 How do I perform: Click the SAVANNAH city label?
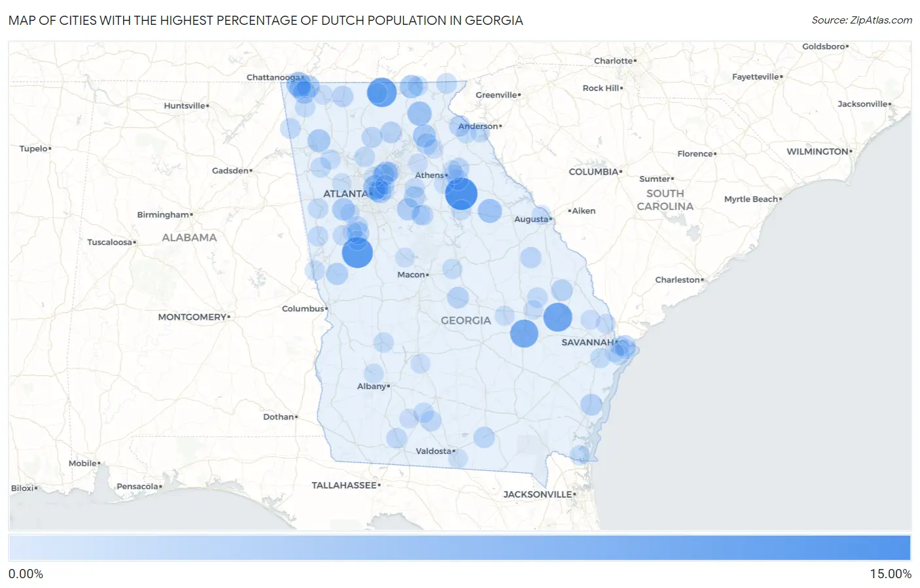588,342
